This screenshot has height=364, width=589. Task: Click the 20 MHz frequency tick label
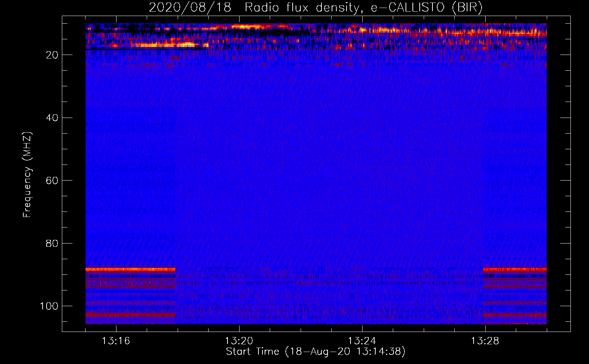[x=52, y=55]
